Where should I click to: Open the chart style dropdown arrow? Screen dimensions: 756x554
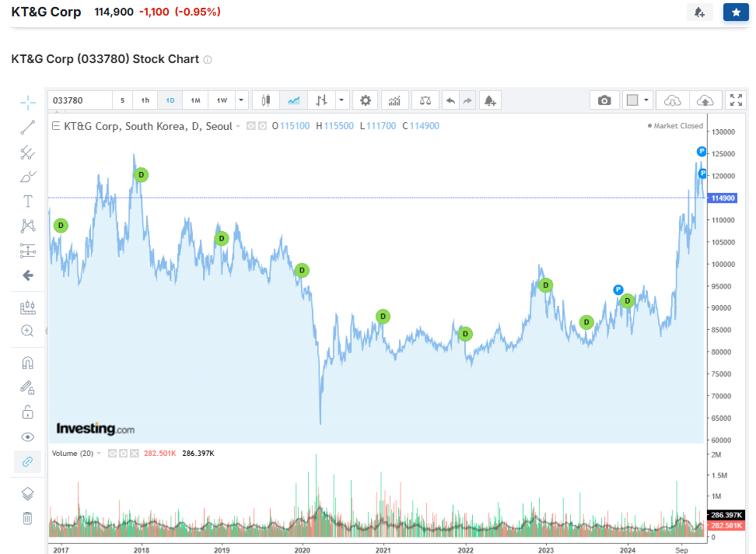click(x=341, y=100)
